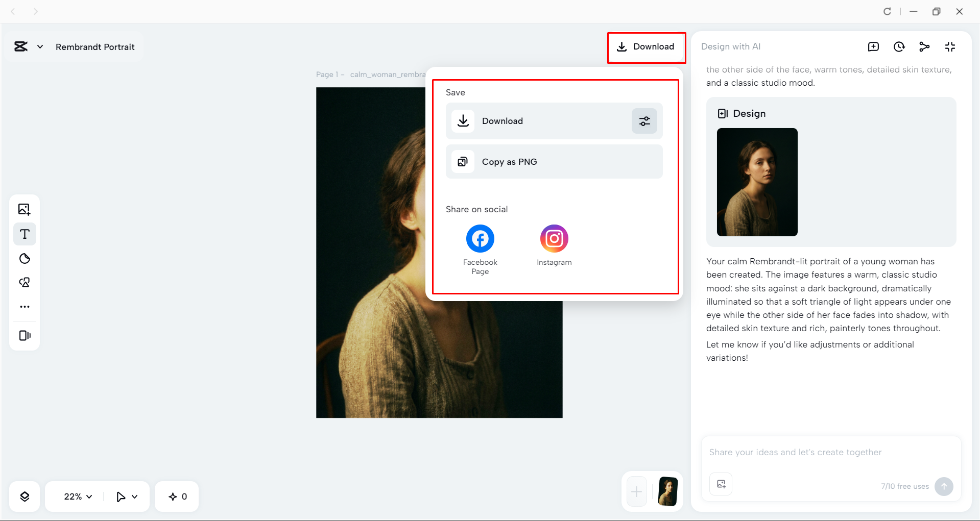Open the add image tool
The image size is (980, 521).
[25, 209]
